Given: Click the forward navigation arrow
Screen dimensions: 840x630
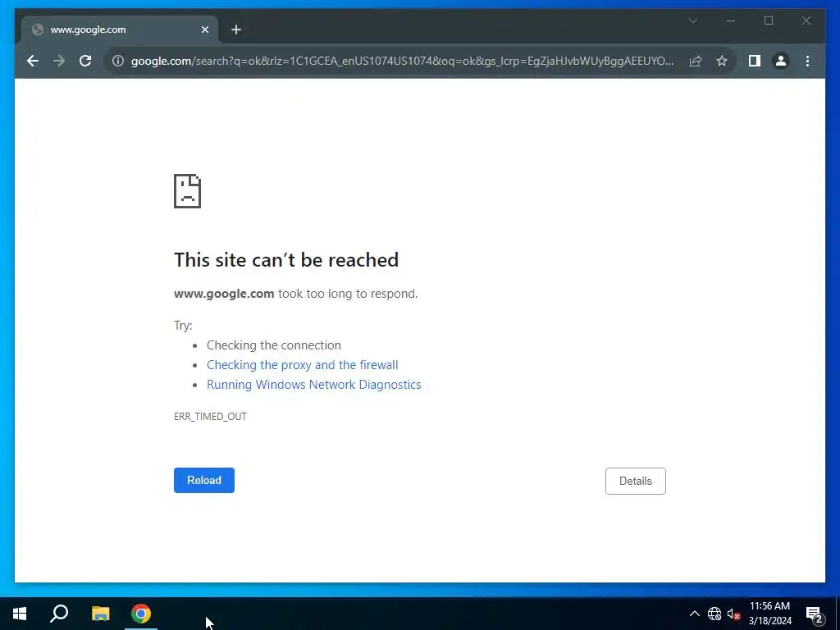Looking at the screenshot, I should [x=59, y=61].
